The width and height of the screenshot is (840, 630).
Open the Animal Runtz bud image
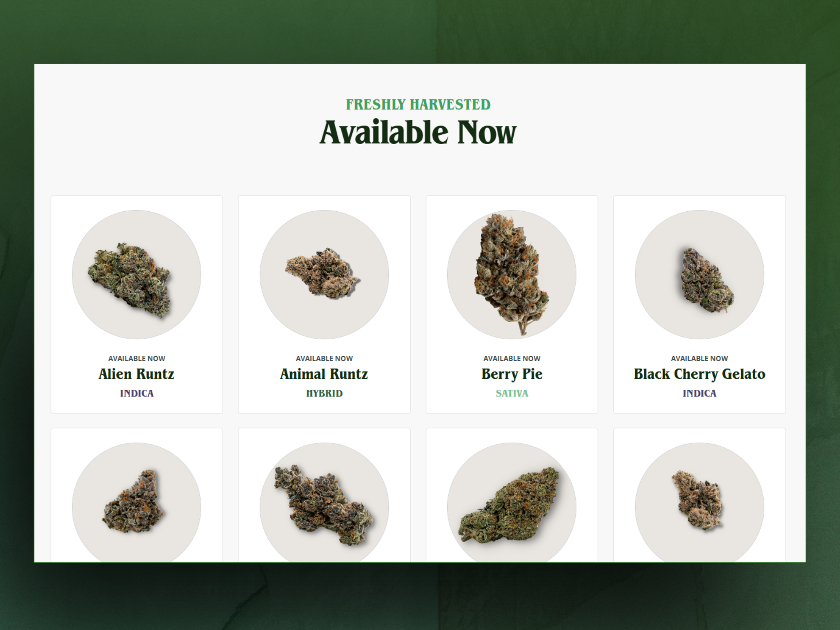point(324,275)
